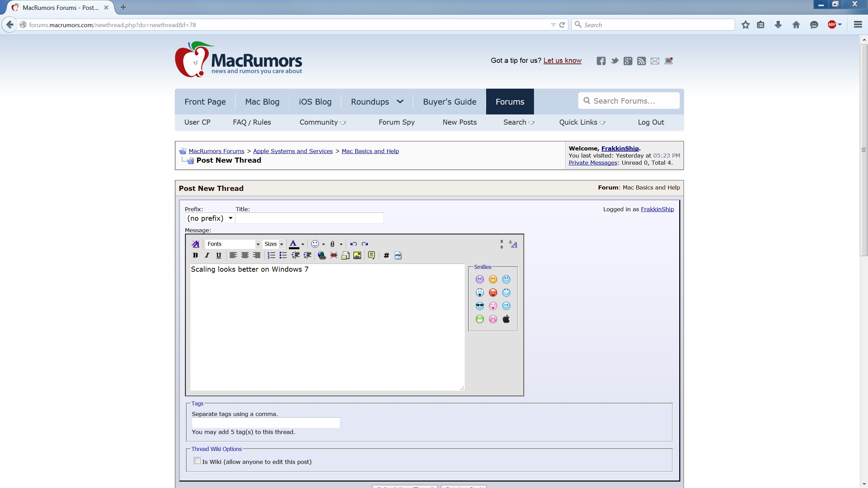Screen dimensions: 868x488
Task: Open the Adblock Plus extension icon
Action: pyautogui.click(x=832, y=25)
